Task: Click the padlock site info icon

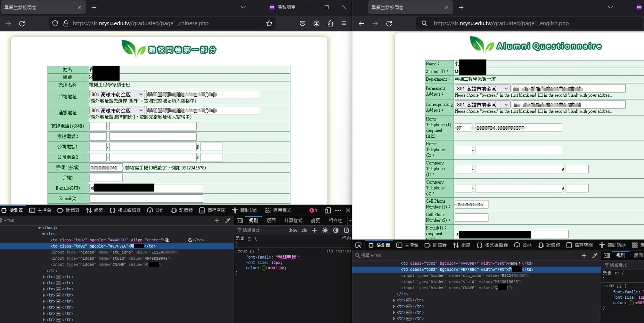Action: 66,23
